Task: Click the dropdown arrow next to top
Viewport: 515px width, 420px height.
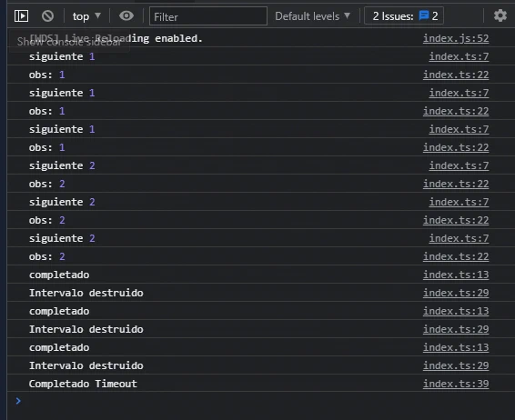Action: click(x=97, y=15)
